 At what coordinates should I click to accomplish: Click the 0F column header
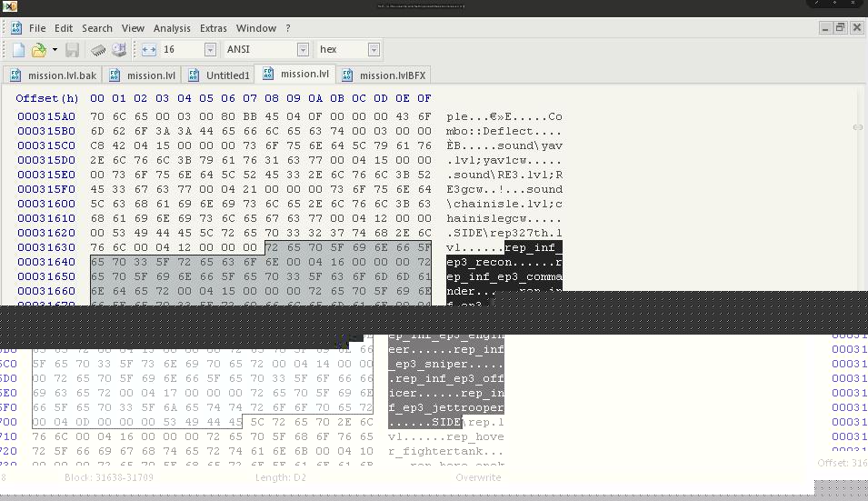click(x=424, y=98)
